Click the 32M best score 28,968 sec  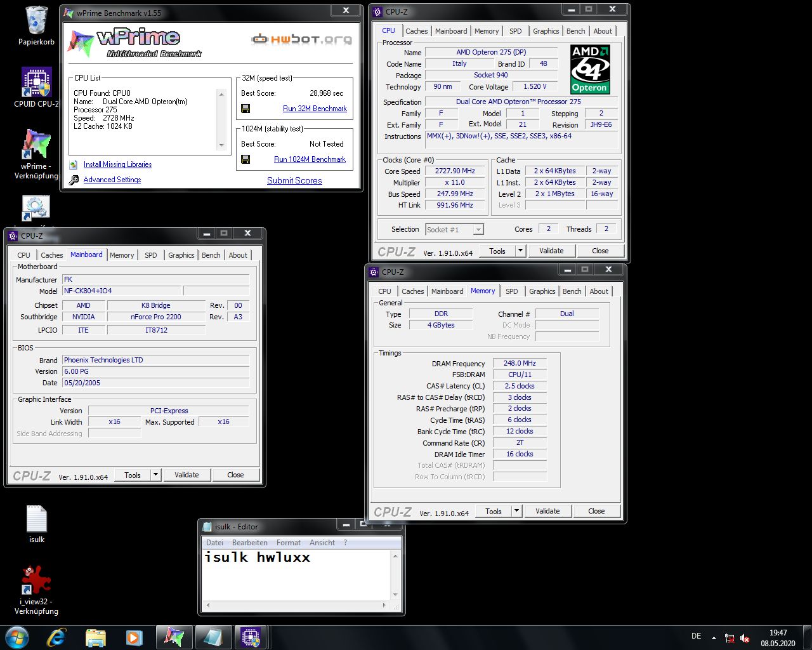pyautogui.click(x=326, y=93)
